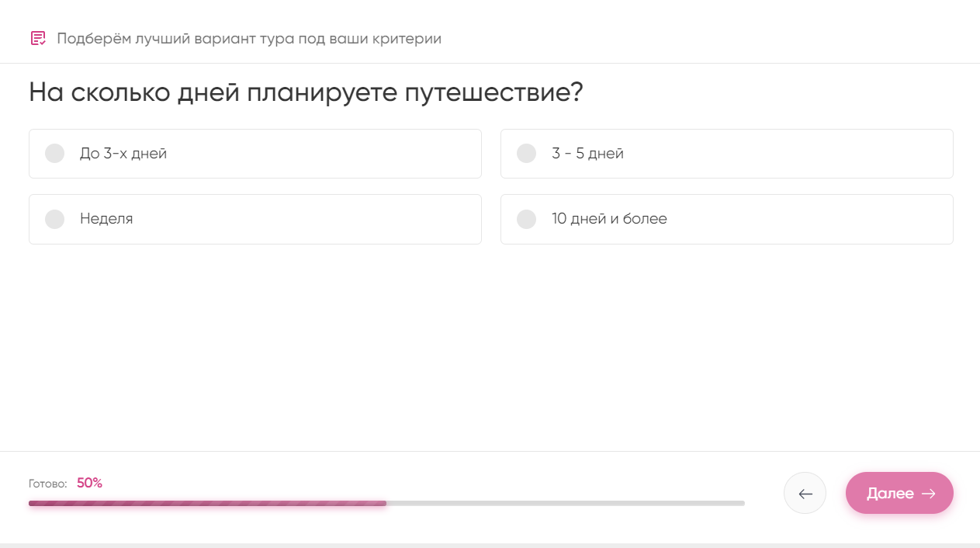The height and width of the screenshot is (548, 980).
Task: Choose the '3 - 5 дней' radio circle
Action: tap(527, 154)
